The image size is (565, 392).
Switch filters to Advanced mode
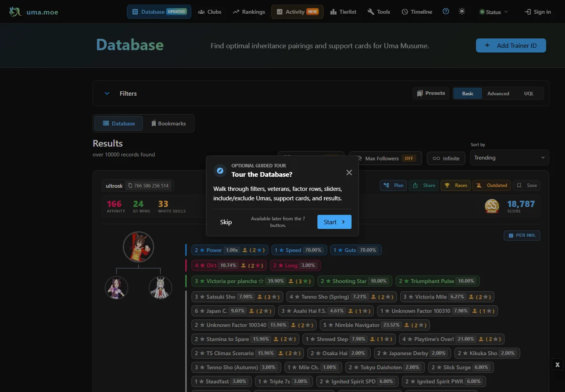coord(498,94)
